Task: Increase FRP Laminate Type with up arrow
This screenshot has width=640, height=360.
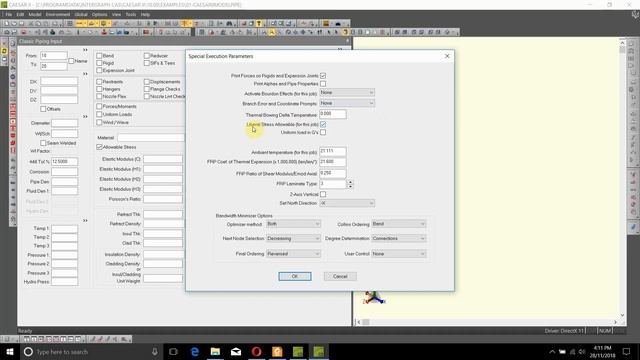Action: pyautogui.click(x=350, y=182)
